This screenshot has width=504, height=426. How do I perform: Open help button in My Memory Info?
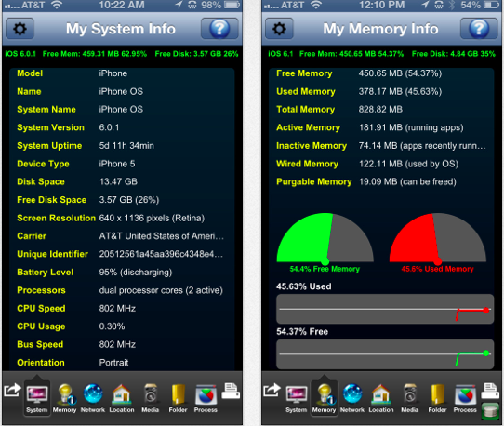[x=479, y=29]
